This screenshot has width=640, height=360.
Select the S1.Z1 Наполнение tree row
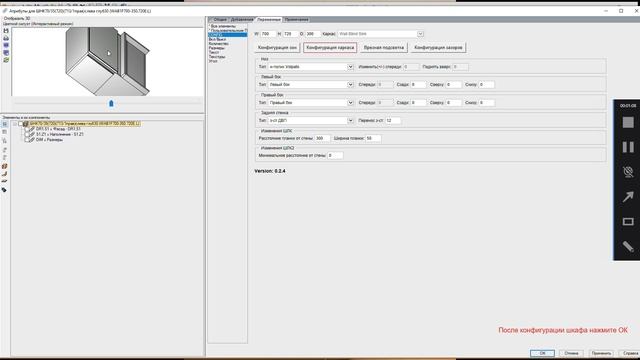tap(60, 134)
